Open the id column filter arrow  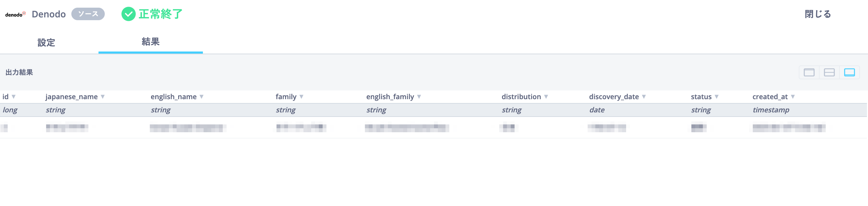[x=14, y=97]
